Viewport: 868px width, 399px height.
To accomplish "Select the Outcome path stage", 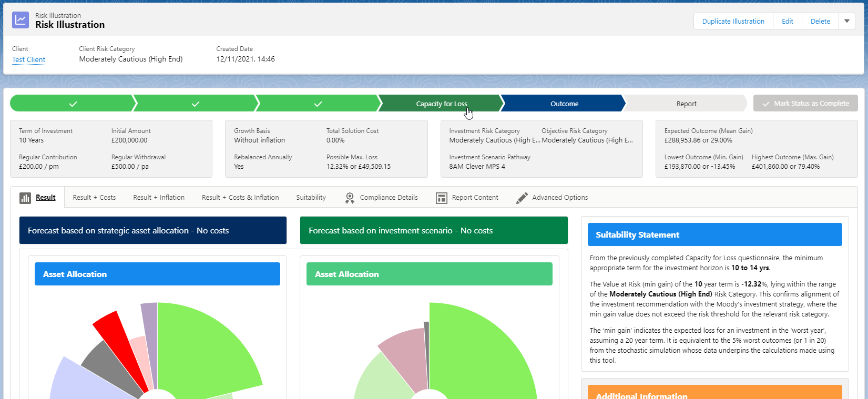I will click(564, 104).
